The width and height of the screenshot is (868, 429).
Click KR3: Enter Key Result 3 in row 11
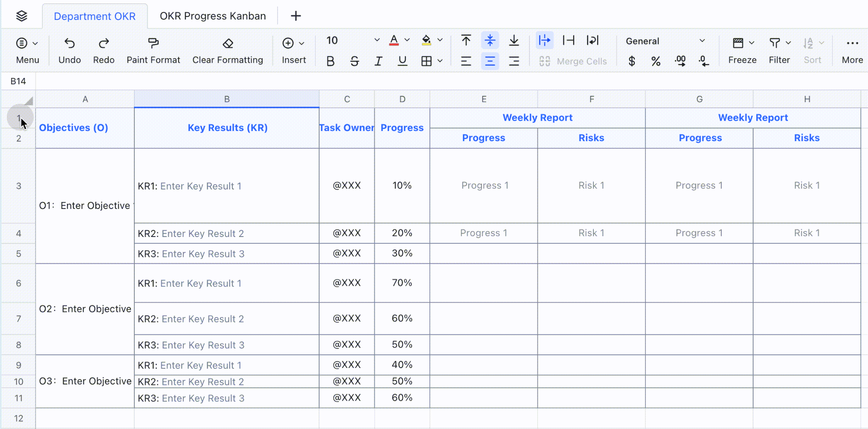click(x=227, y=398)
